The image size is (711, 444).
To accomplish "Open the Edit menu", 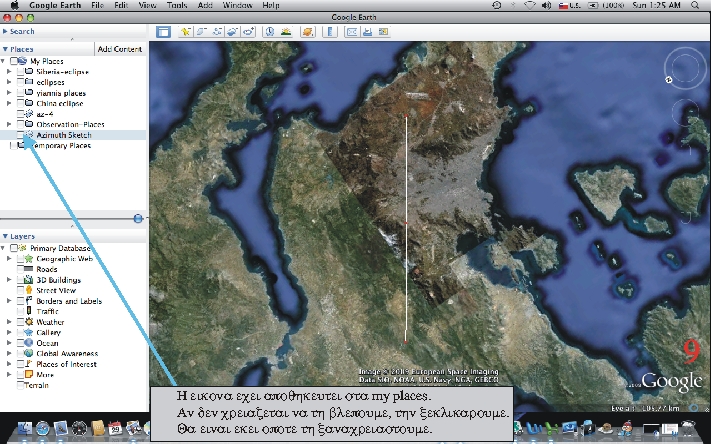I will coord(121,5).
